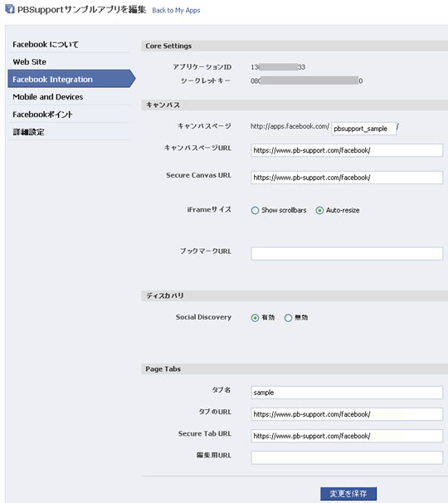
Task: Click the Facebook app icon beside title
Action: [10, 9]
